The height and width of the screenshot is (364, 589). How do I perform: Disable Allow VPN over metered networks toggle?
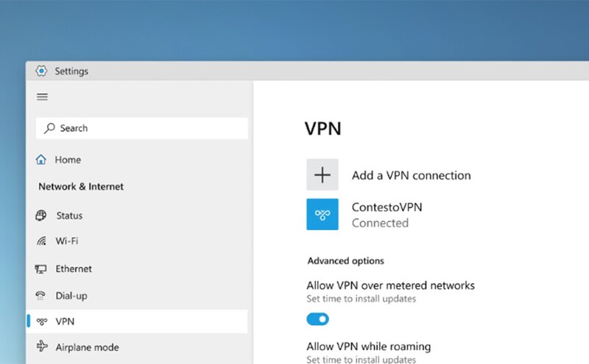point(317,319)
